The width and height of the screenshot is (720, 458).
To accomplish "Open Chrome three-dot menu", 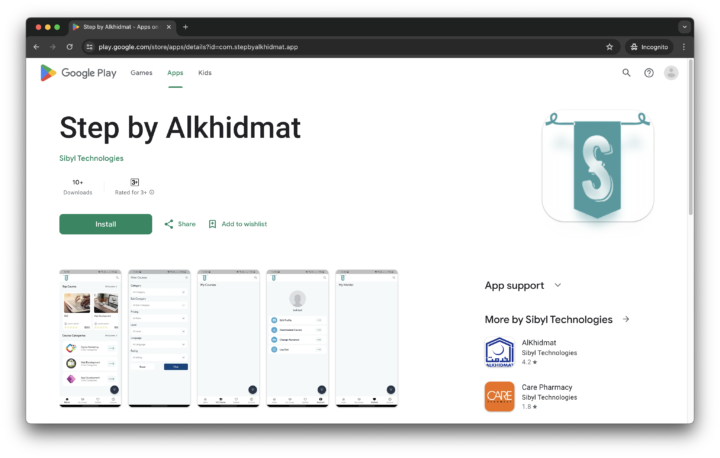I will [x=684, y=47].
